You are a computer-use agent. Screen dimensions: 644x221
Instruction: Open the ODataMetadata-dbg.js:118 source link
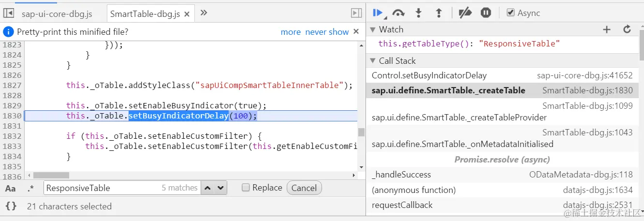581,175
